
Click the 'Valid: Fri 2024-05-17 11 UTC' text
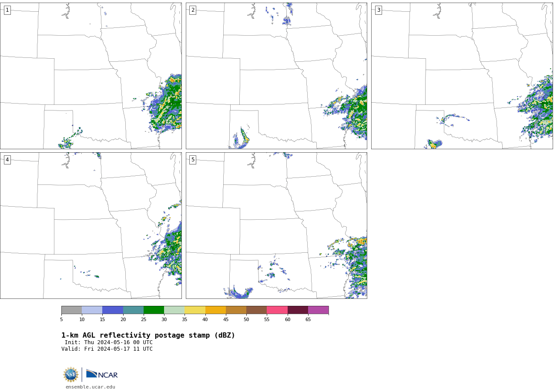[107, 349]
